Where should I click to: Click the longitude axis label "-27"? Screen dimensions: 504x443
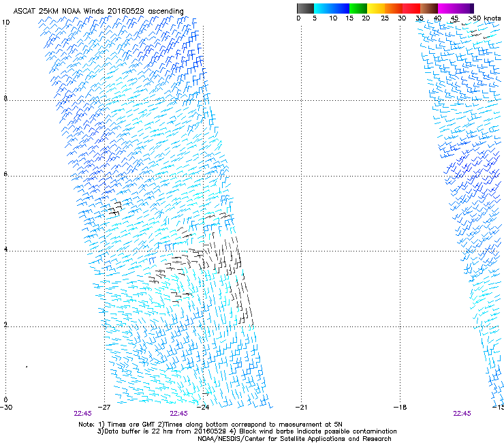(104, 408)
